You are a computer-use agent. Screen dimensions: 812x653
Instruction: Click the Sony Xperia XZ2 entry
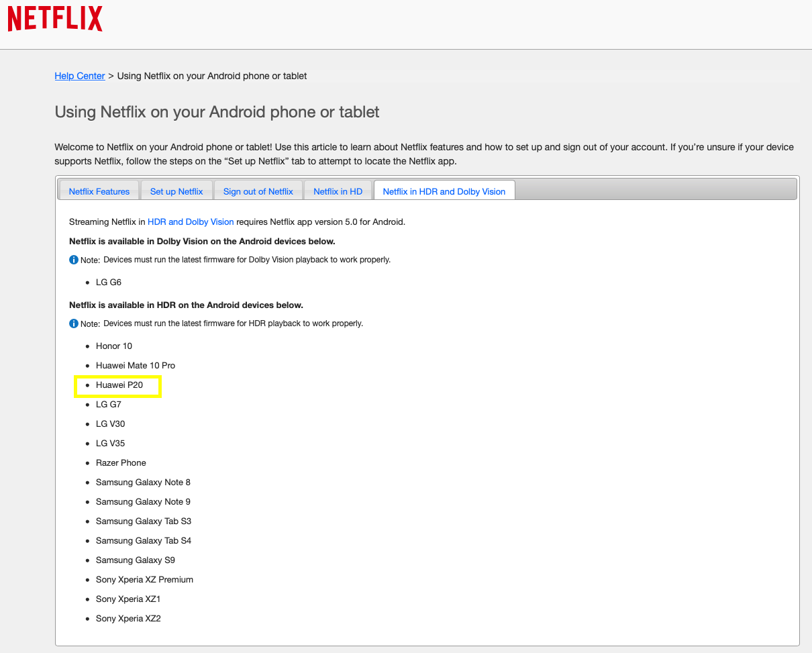(128, 619)
